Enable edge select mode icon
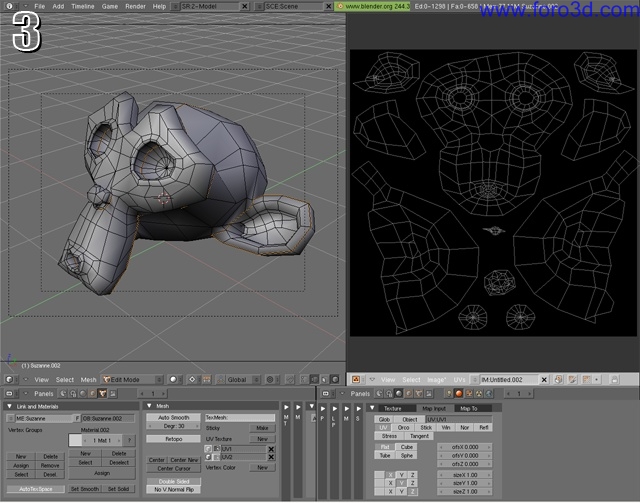This screenshot has height=503, width=640. pos(314,379)
